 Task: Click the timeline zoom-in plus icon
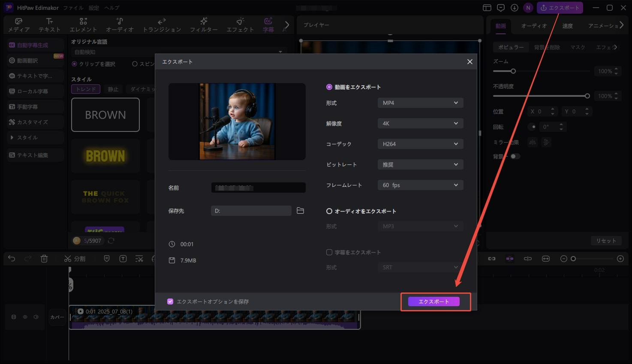[620, 259]
